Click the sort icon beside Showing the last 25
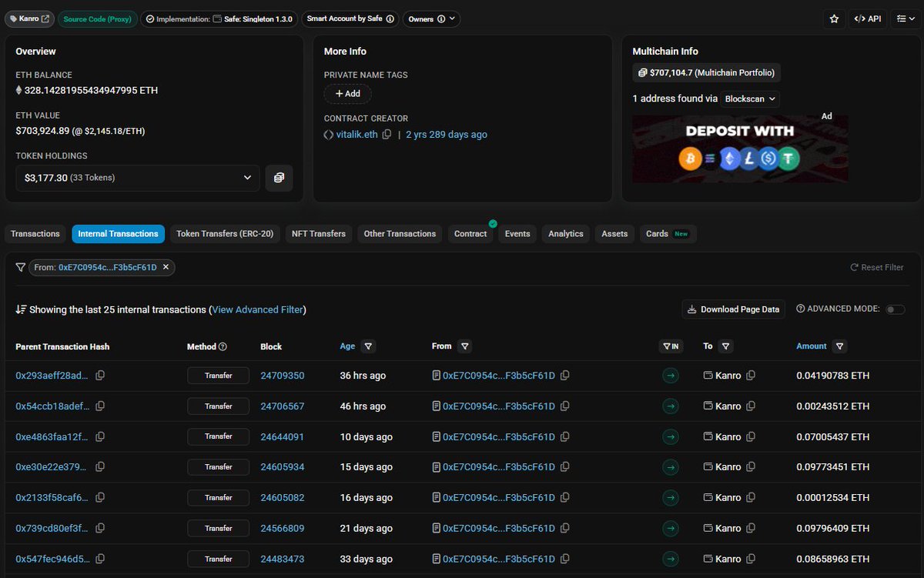This screenshot has width=924, height=578. pos(22,309)
